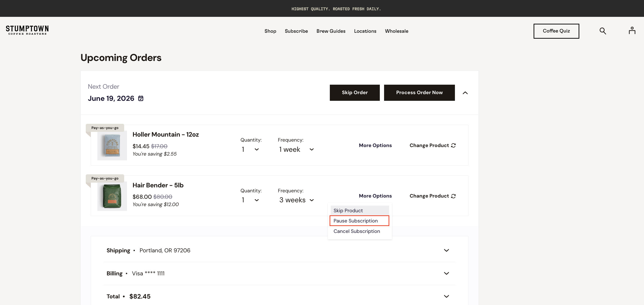Expand the Billing section chevron
The image size is (644, 305).
(446, 273)
